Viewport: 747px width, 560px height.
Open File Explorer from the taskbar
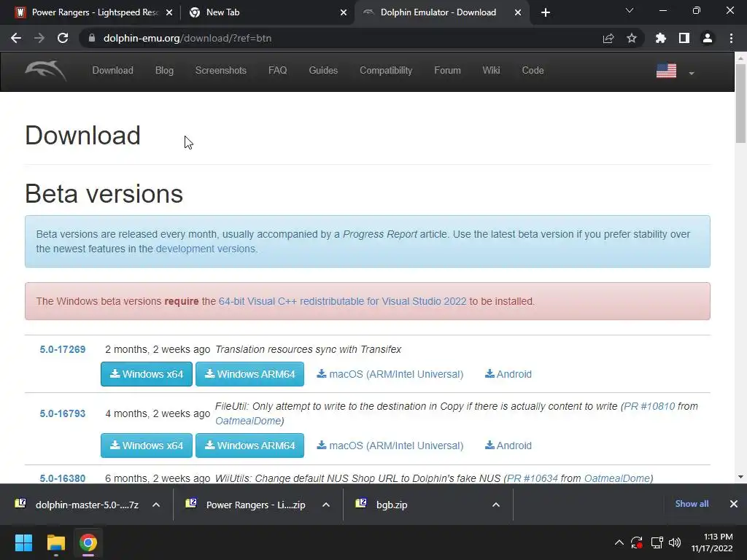[x=55, y=542]
